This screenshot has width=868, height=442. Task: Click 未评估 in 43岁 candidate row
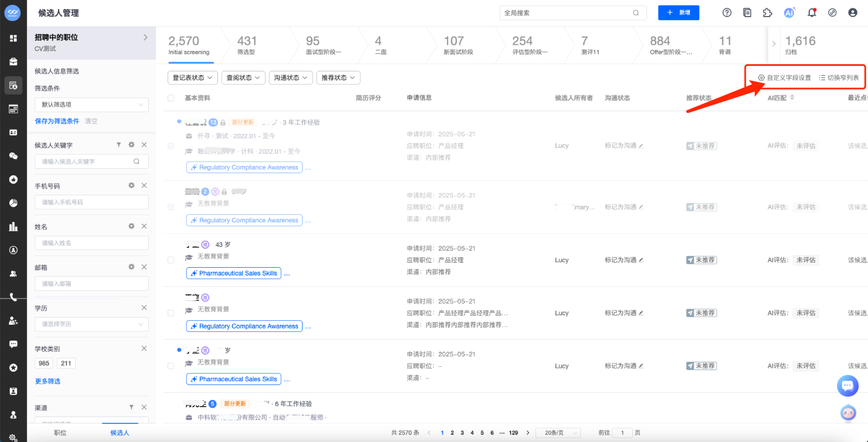(x=806, y=260)
